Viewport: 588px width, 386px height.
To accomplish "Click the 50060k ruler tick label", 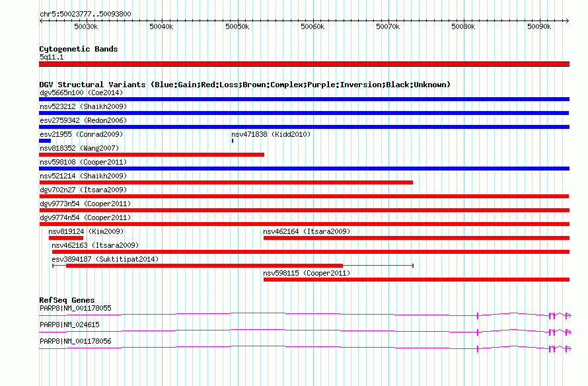I will [x=312, y=26].
